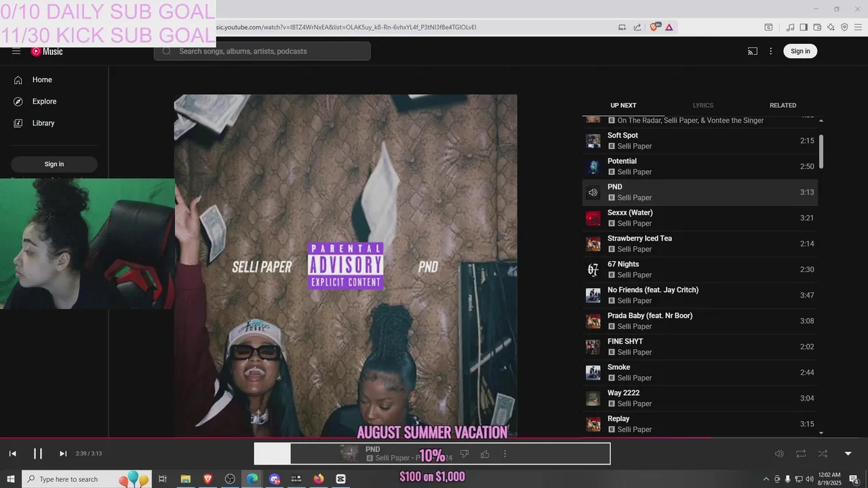
Task: Open Brave VPN shield icon
Action: coord(844,27)
